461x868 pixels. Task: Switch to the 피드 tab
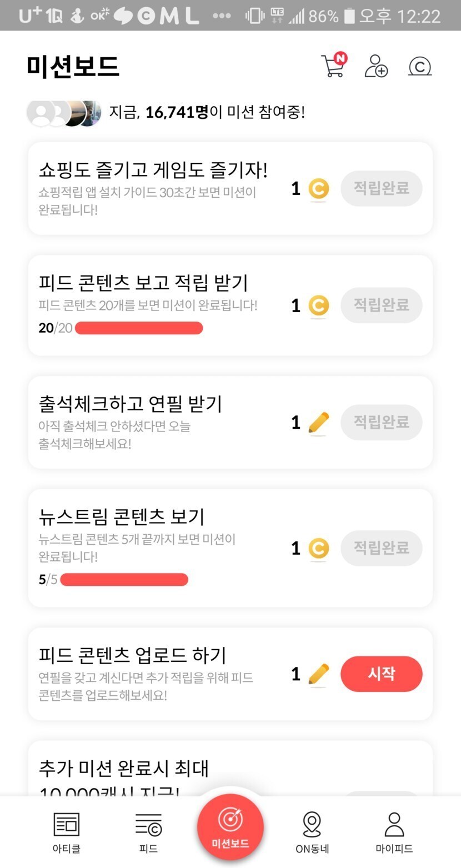[x=148, y=832]
